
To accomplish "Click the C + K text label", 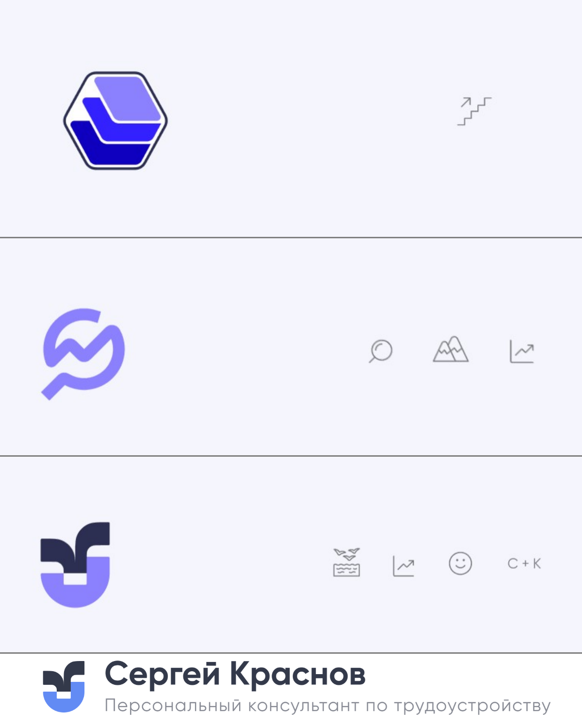I will 524,563.
